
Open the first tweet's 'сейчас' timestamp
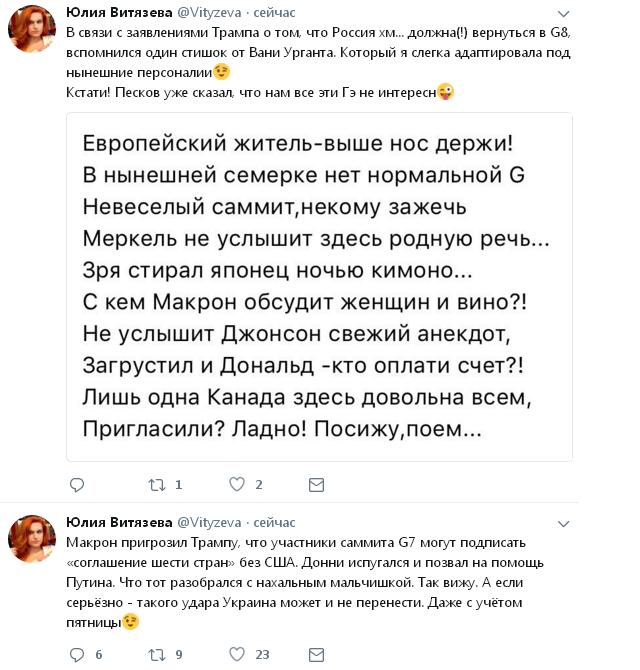(x=274, y=13)
